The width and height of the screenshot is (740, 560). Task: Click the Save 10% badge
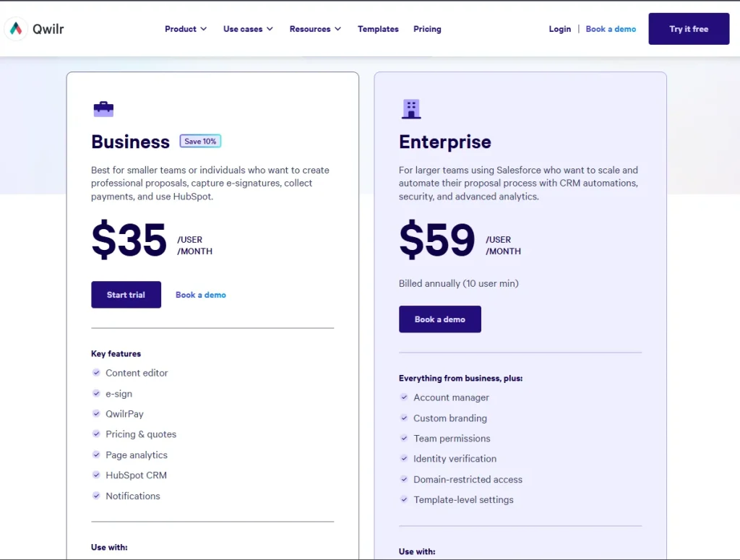coord(200,142)
